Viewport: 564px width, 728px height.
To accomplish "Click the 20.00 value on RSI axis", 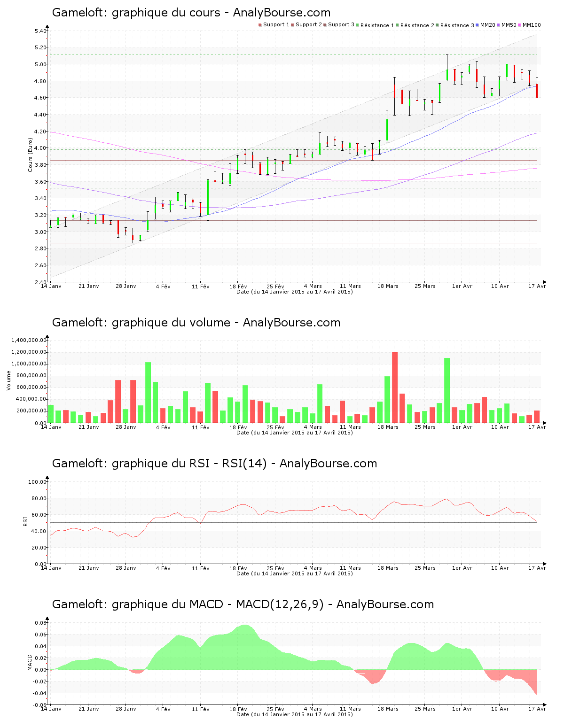I will 39,548.
